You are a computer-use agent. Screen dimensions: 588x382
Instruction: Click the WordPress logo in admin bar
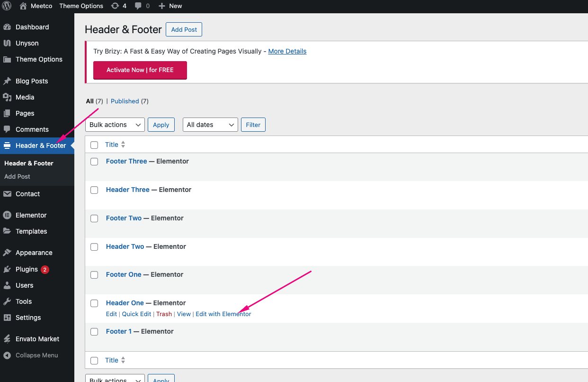tap(7, 6)
